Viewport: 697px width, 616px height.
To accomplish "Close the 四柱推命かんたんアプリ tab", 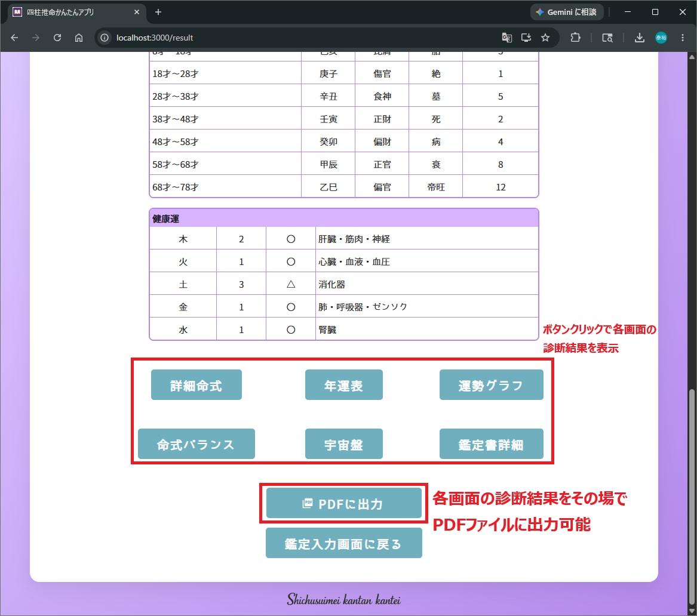I will 136,12.
